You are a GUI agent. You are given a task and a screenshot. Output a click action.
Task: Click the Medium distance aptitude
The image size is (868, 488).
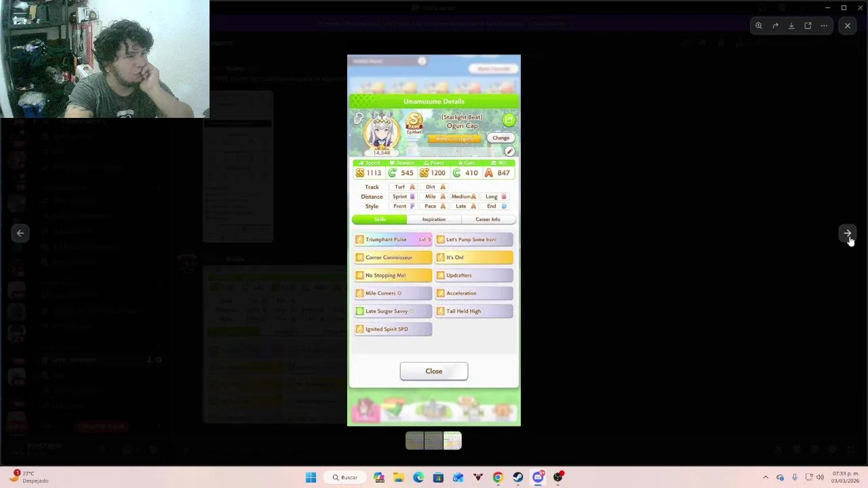coord(464,197)
